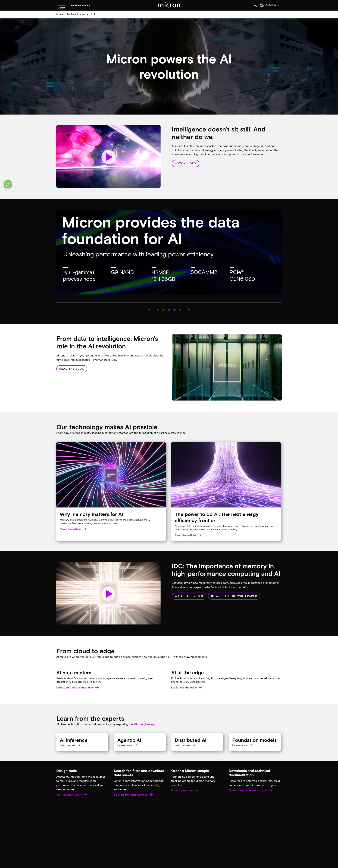Click arrow beside Order samples

196,790
